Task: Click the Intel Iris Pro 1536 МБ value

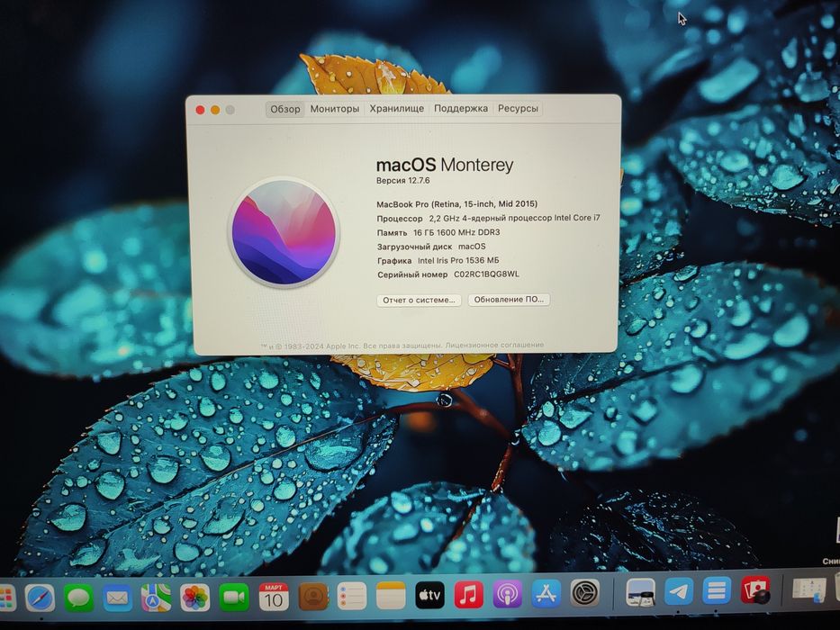Action: [458, 260]
